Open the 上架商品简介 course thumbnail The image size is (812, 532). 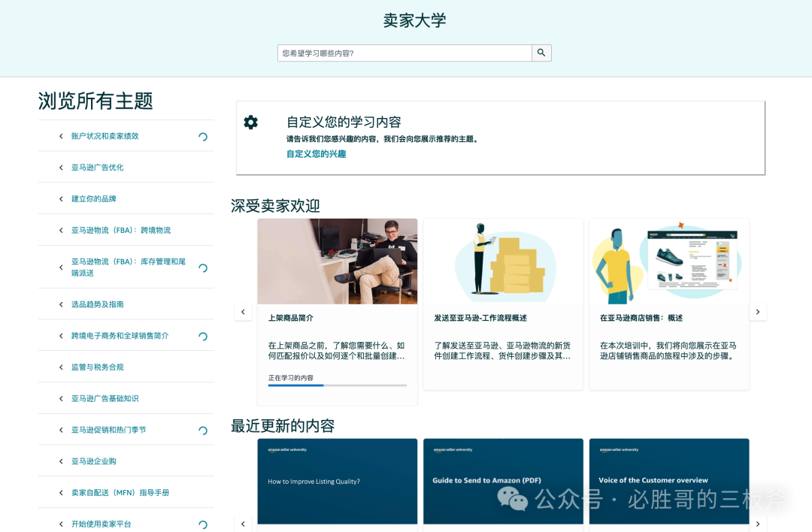(337, 261)
